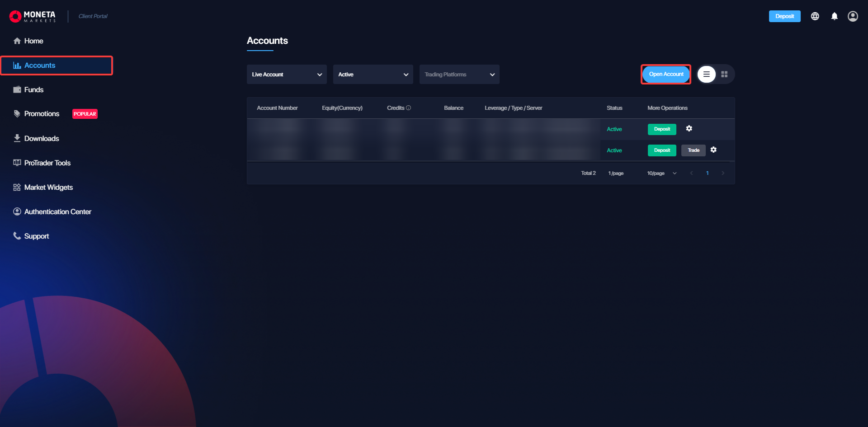Image resolution: width=868 pixels, height=427 pixels.
Task: Click the Total 2 count text
Action: tap(589, 174)
